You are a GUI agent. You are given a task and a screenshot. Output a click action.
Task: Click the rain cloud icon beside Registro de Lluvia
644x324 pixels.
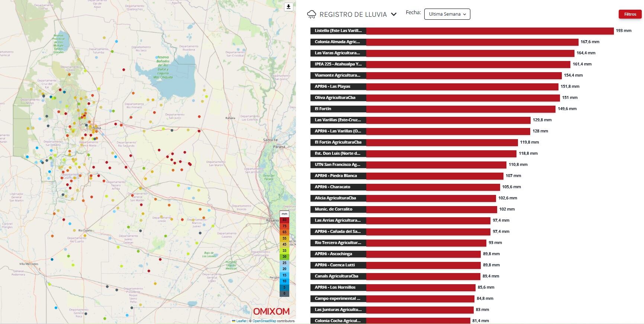click(x=312, y=15)
